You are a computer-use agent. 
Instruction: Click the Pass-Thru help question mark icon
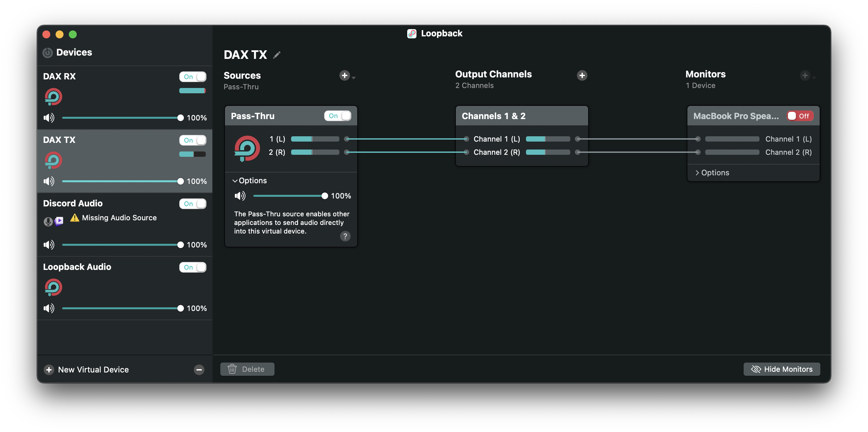click(x=345, y=236)
